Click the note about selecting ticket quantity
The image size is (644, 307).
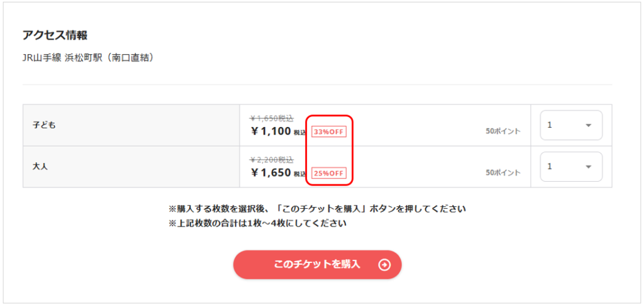(x=317, y=209)
